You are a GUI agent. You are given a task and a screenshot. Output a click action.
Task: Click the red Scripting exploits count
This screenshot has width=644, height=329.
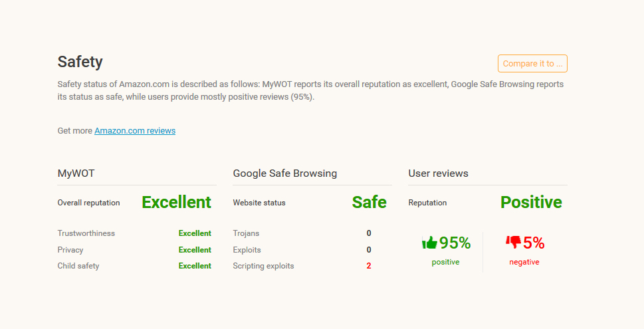[368, 266]
